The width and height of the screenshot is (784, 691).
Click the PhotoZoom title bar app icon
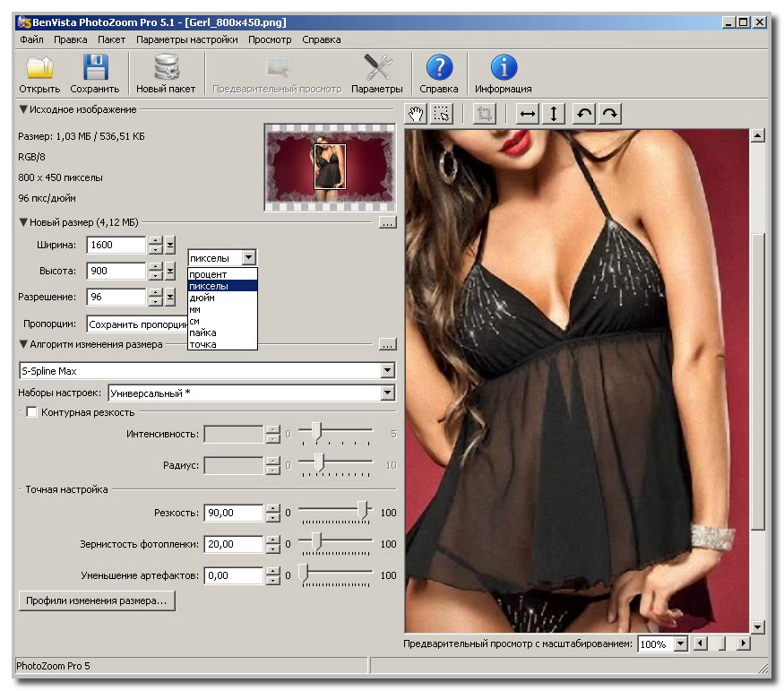pyautogui.click(x=23, y=22)
